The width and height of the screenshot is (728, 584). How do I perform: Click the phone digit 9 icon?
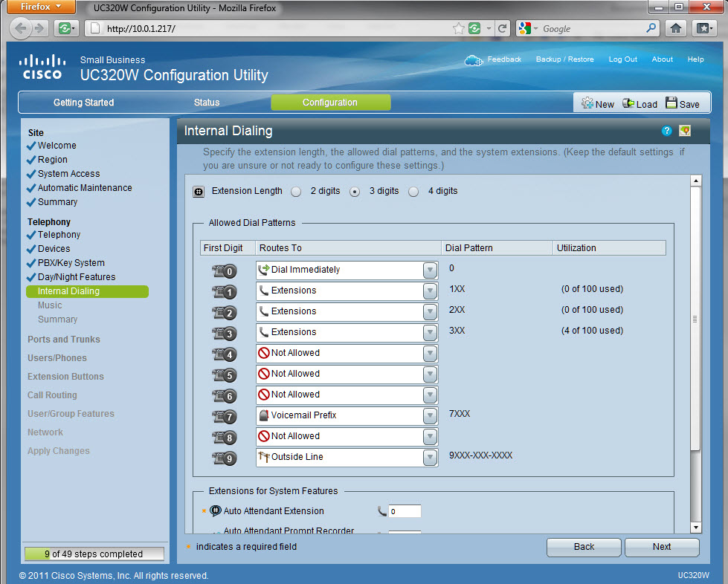point(223,458)
